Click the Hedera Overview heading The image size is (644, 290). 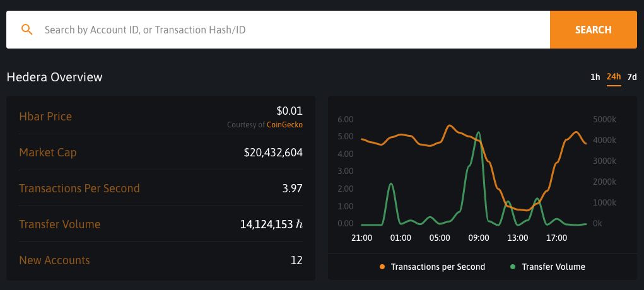pos(54,78)
